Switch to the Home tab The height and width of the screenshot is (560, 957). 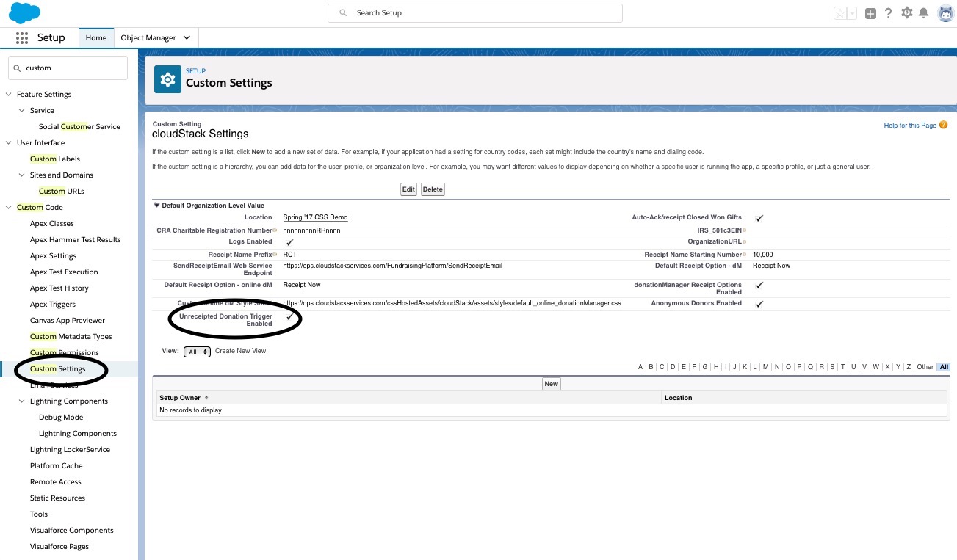click(96, 37)
